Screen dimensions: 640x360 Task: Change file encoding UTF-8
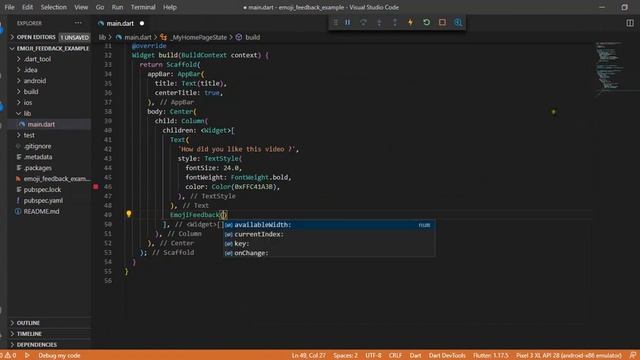(373, 356)
